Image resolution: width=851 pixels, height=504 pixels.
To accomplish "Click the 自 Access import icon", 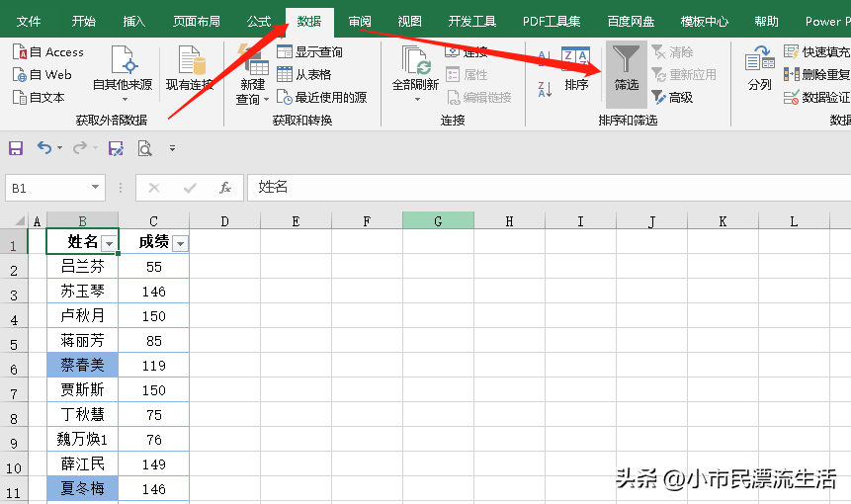I will pos(20,52).
